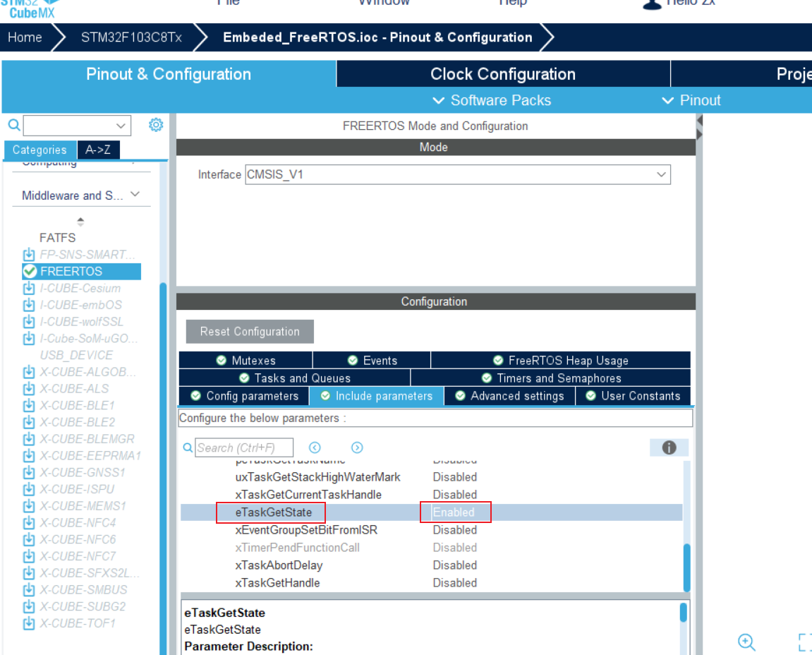Click the FREERTOS green check icon
This screenshot has height=655, width=812.
click(x=30, y=271)
